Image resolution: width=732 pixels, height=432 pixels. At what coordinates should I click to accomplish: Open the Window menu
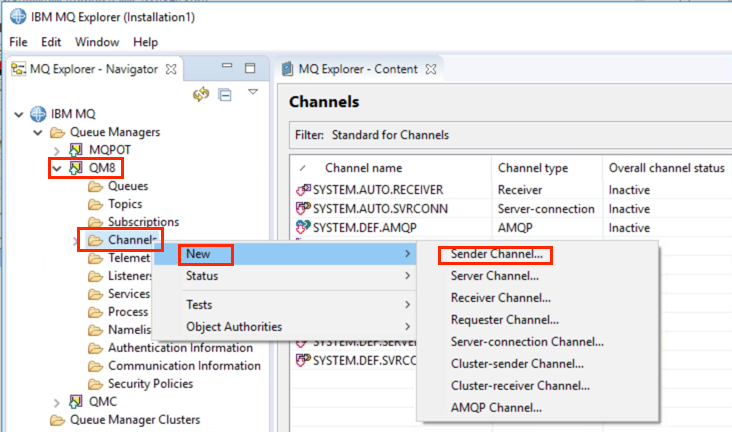97,42
